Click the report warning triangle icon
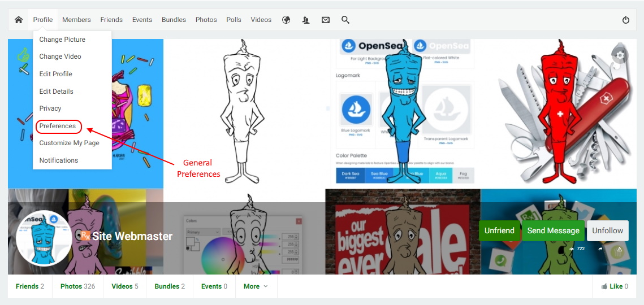 [x=620, y=249]
